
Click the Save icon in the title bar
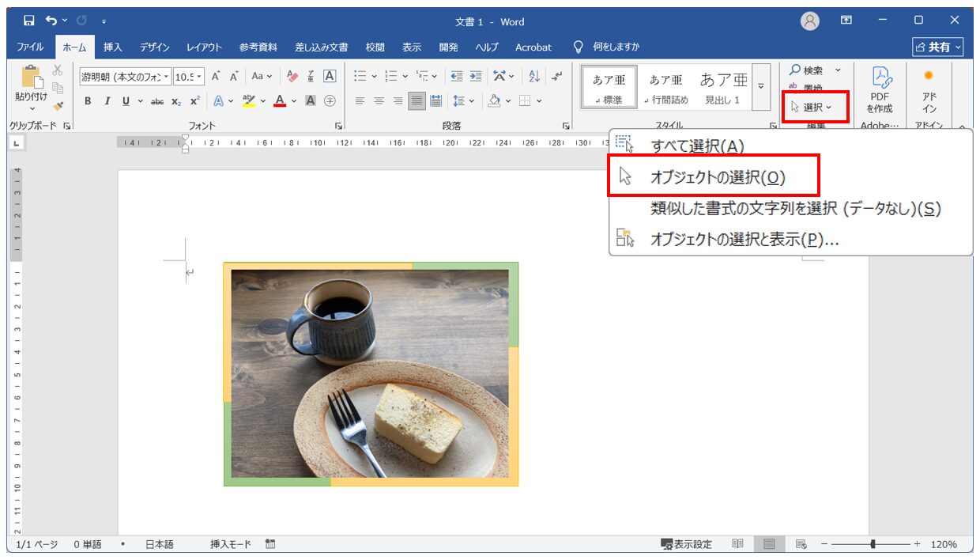pyautogui.click(x=28, y=21)
